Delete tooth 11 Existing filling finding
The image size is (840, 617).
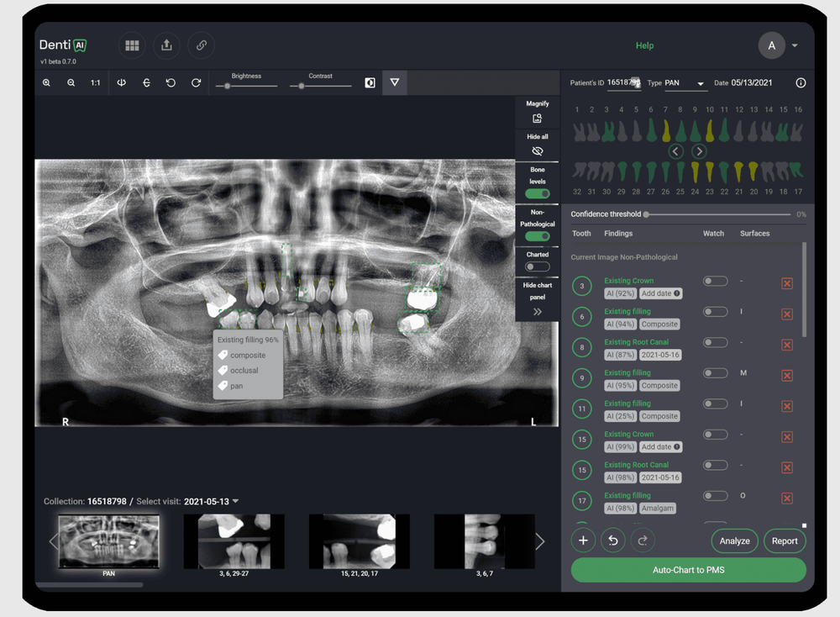[x=787, y=406]
